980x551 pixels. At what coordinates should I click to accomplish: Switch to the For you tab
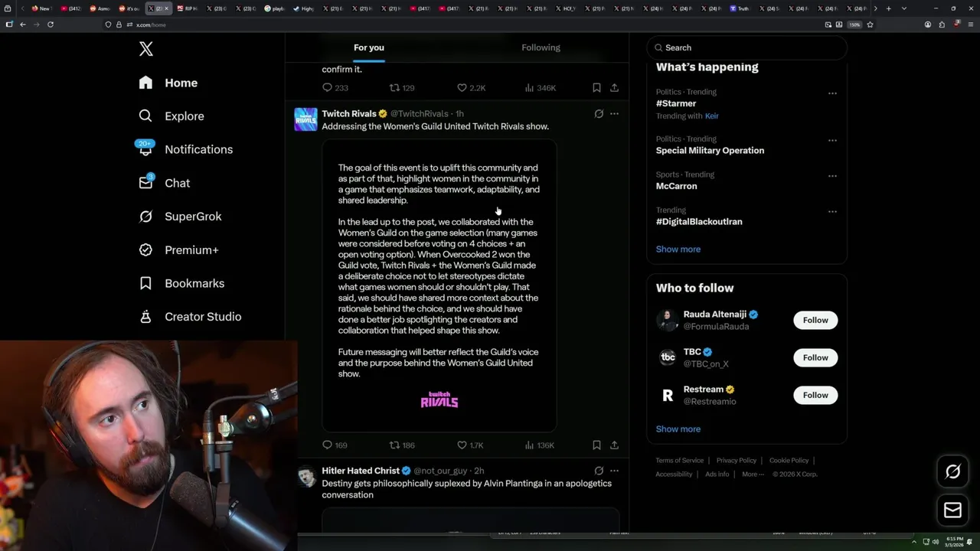pos(369,47)
